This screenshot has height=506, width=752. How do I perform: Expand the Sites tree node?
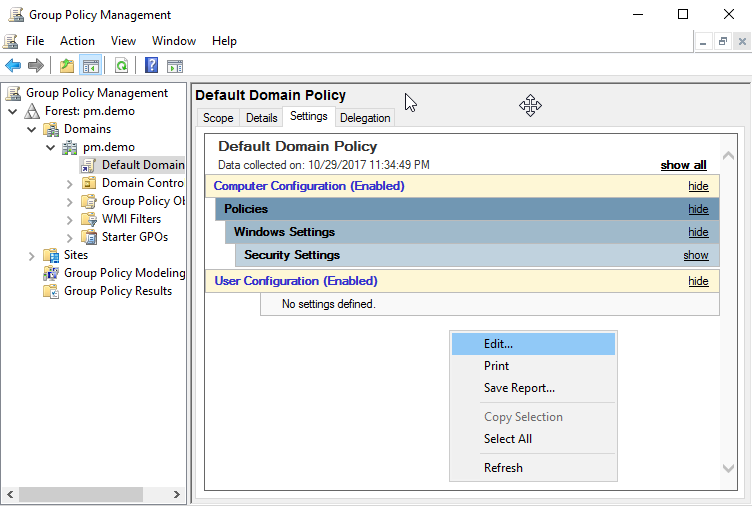[x=32, y=256]
